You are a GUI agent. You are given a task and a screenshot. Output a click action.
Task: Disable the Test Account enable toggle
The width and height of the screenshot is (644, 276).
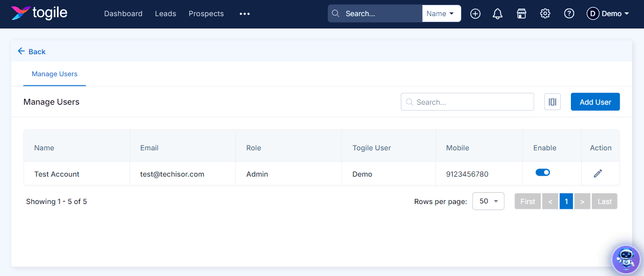coord(542,172)
